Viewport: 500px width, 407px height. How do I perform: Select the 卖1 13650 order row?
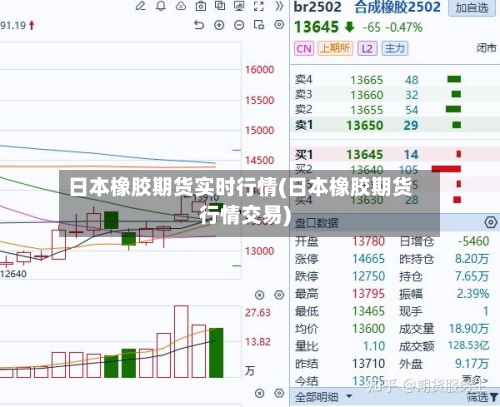coord(395,125)
